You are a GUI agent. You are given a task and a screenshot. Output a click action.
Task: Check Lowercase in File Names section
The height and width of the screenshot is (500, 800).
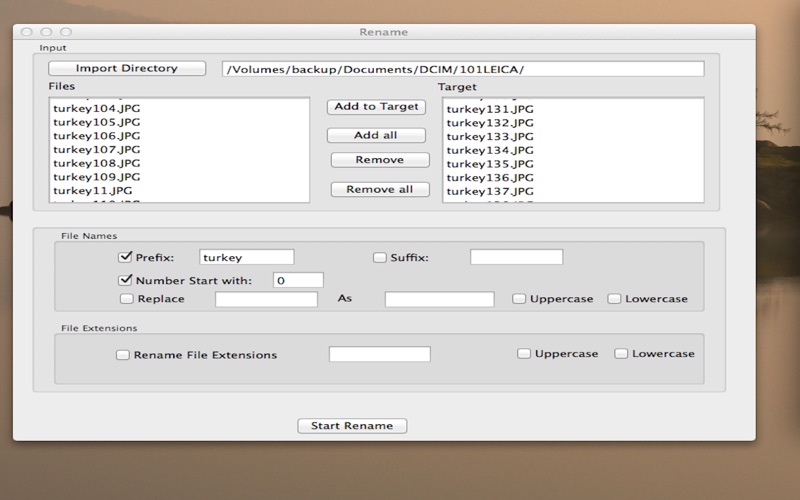[614, 298]
